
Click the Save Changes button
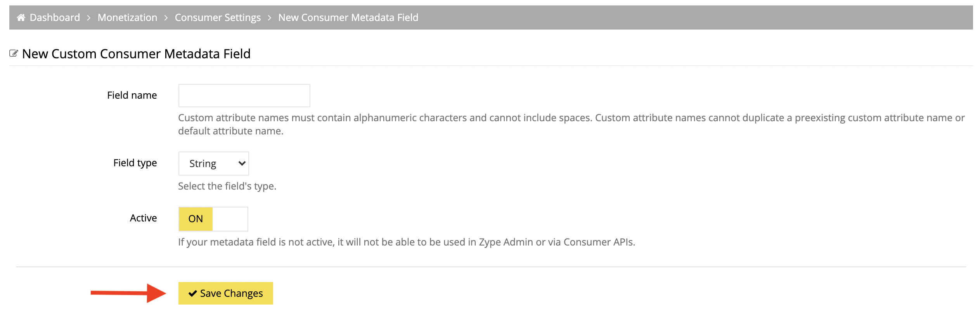pos(226,293)
